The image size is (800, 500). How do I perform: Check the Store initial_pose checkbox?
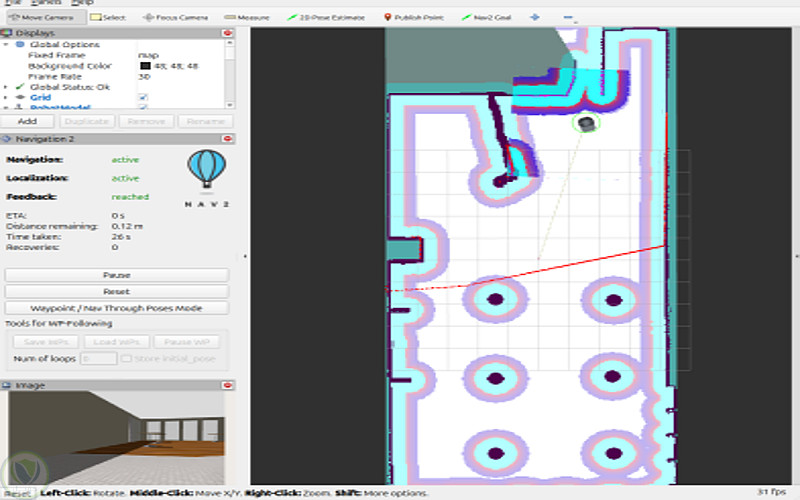tap(126, 359)
